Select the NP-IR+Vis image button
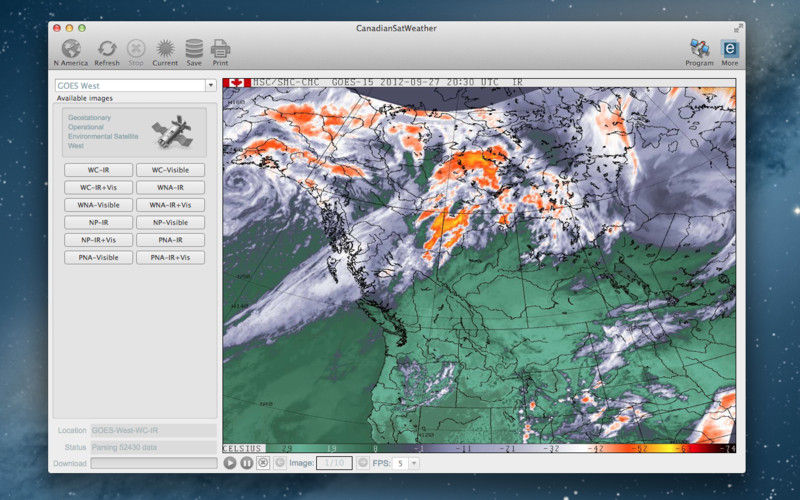The image size is (800, 500). click(x=98, y=240)
